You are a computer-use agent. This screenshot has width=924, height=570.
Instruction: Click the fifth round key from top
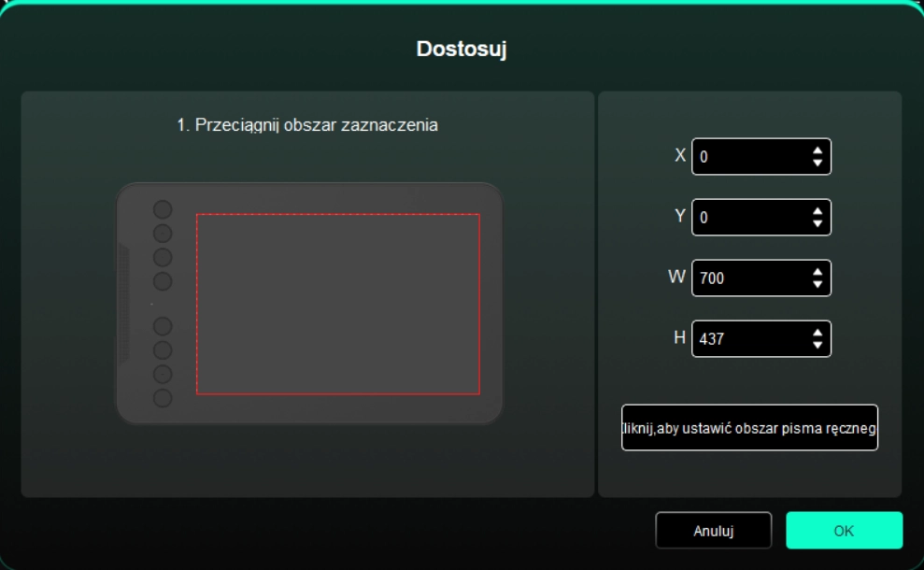(163, 326)
